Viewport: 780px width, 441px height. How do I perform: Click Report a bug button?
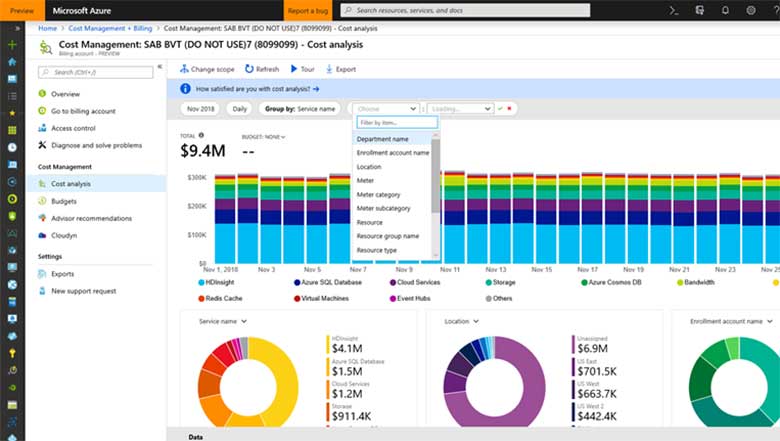[x=308, y=10]
